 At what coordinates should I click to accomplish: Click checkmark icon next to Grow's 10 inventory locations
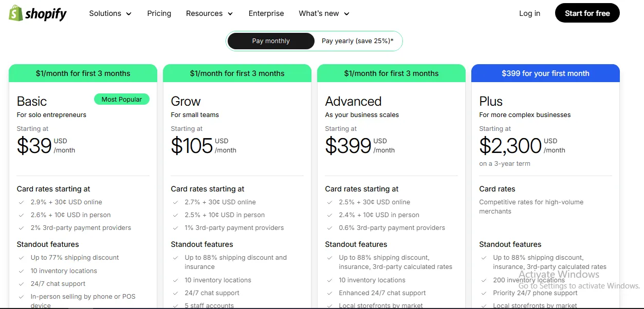[x=175, y=280]
